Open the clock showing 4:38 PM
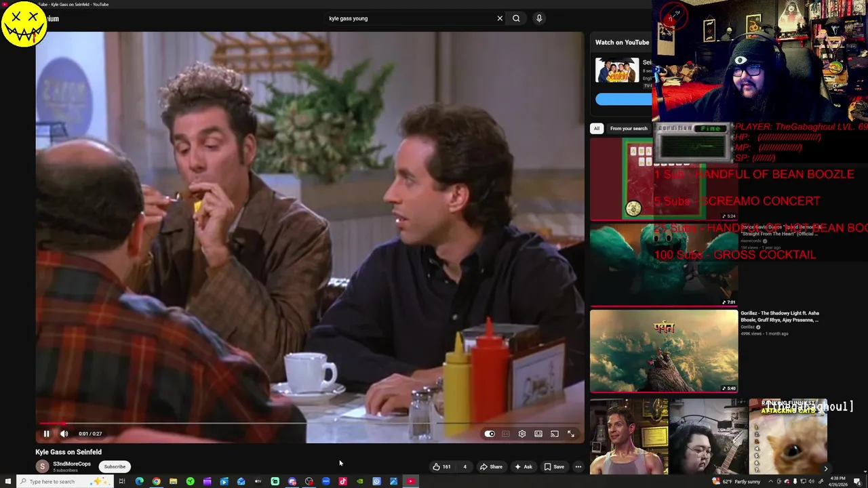 tap(837, 481)
